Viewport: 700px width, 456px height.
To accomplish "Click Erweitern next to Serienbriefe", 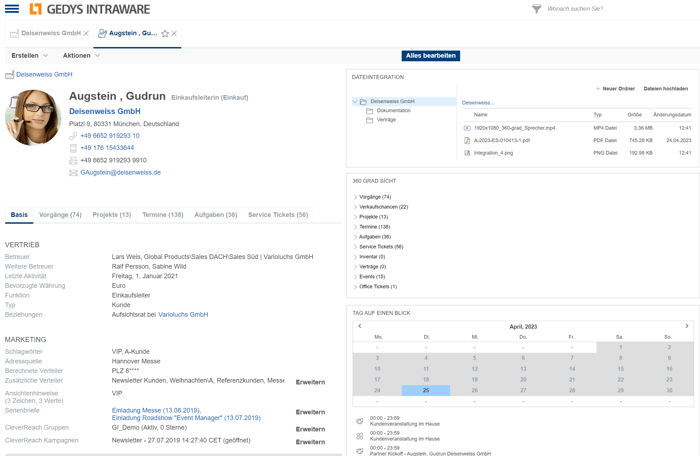I will 310,412.
